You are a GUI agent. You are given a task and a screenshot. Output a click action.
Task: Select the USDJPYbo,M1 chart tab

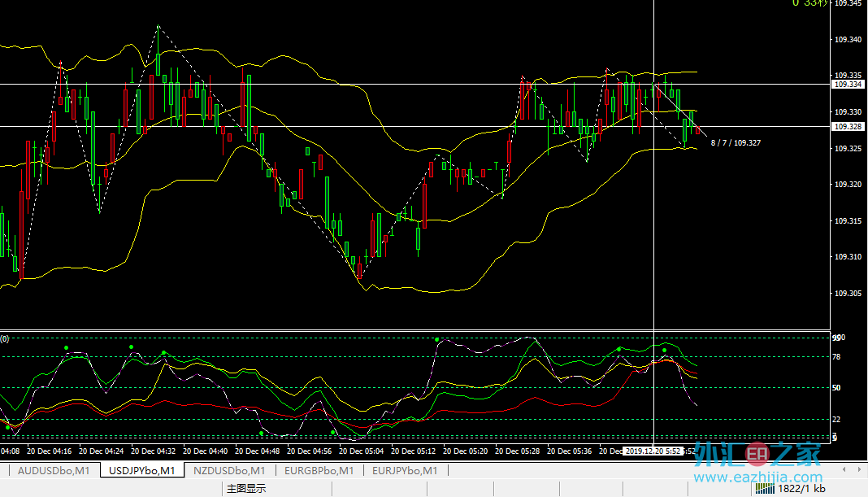(141, 470)
